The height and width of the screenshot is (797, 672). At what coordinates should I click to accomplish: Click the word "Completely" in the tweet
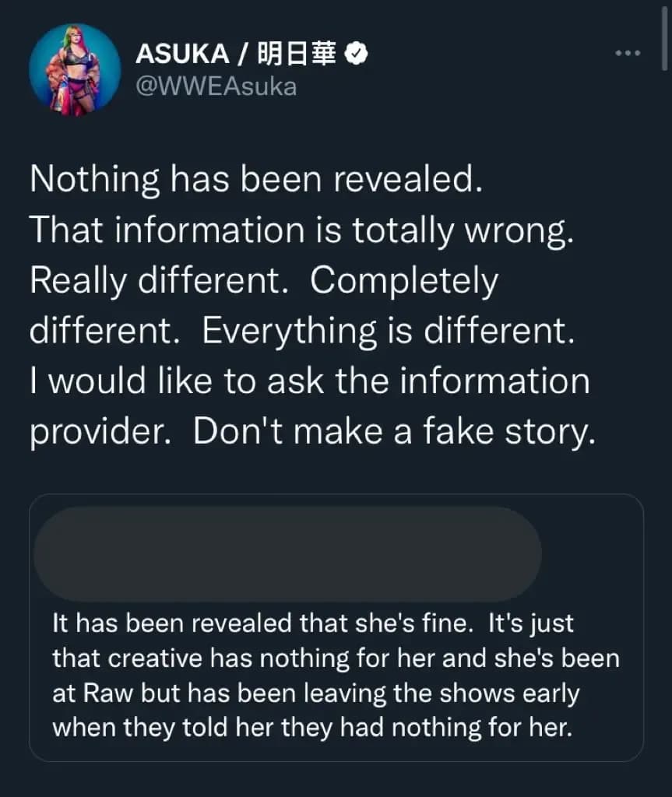click(x=403, y=281)
